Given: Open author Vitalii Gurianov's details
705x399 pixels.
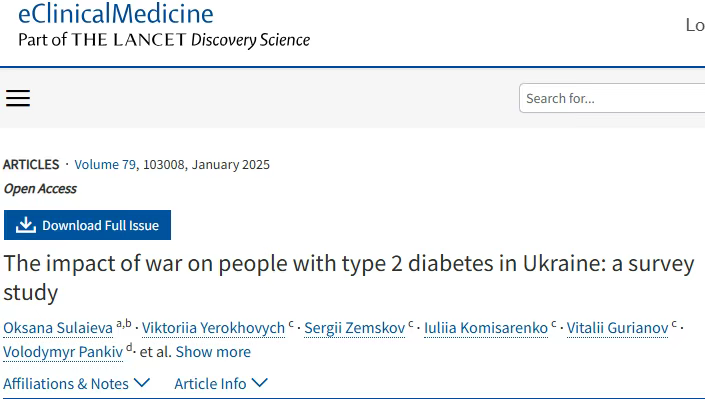Looking at the screenshot, I should [618, 328].
